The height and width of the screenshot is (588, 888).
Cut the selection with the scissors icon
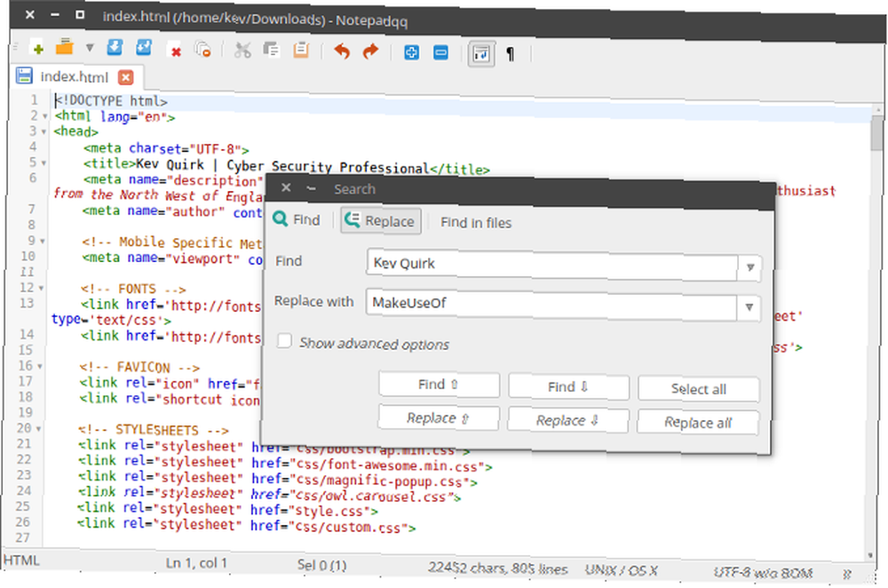coord(242,50)
